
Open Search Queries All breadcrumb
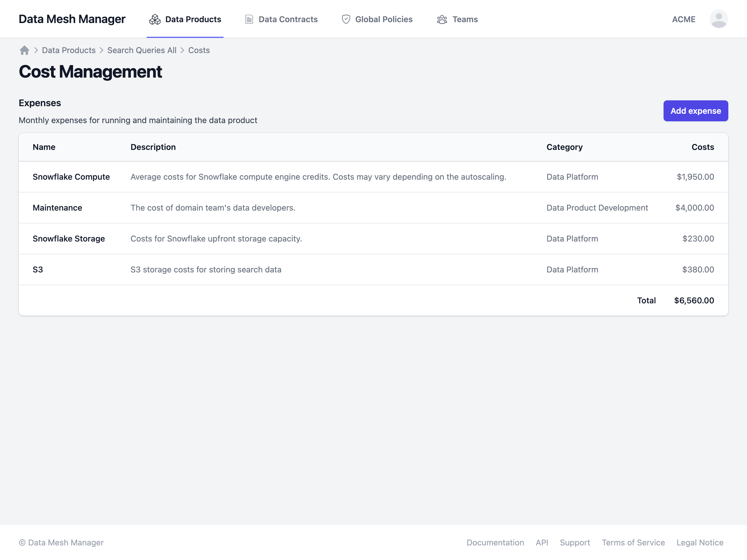pyautogui.click(x=142, y=50)
